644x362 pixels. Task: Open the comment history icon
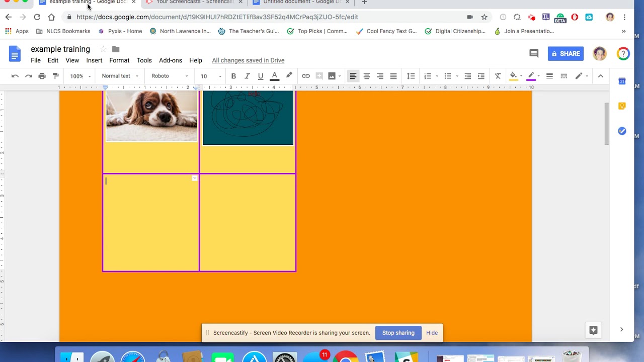(534, 53)
